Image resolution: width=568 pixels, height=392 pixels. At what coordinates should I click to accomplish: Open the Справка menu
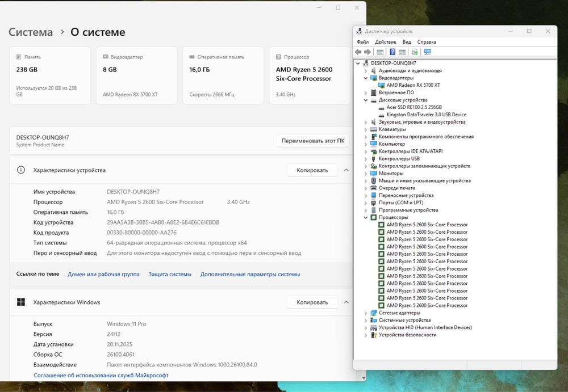coord(427,41)
